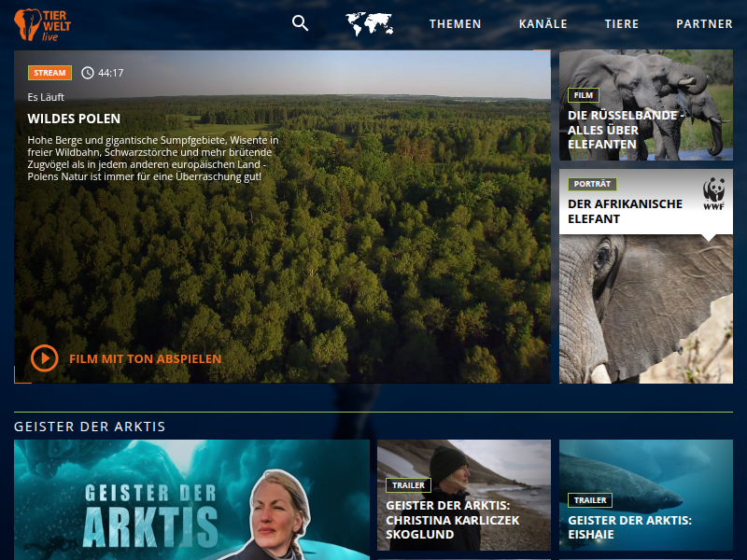Viewport: 747px width, 560px height.
Task: Open the Themen menu
Action: tap(456, 24)
